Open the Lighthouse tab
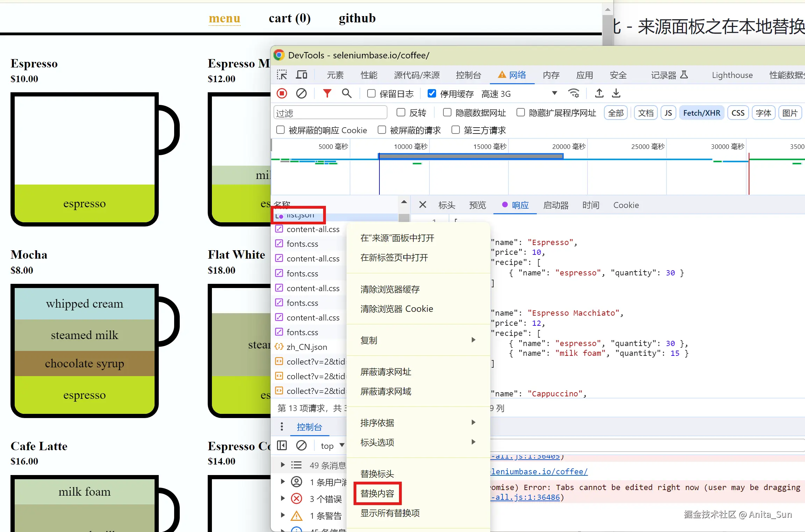This screenshot has height=532, width=805. 732,75
